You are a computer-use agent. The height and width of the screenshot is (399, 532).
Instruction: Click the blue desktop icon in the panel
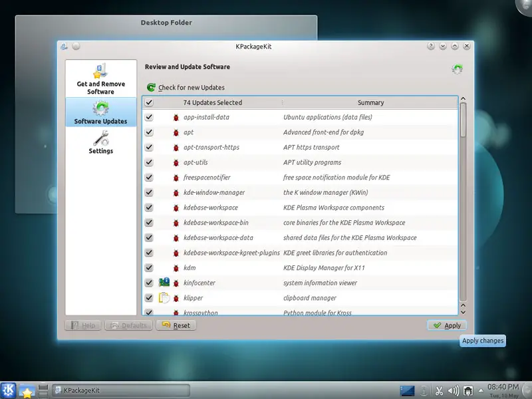click(407, 390)
